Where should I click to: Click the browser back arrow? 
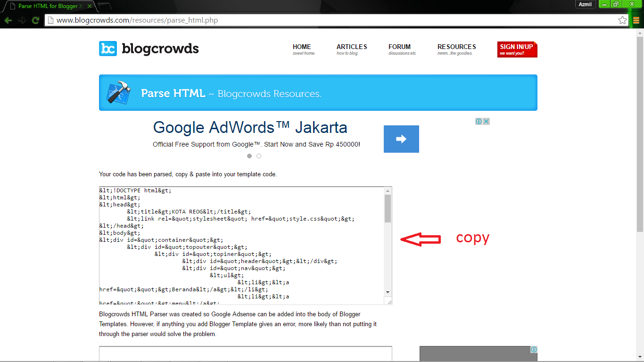pyautogui.click(x=8, y=20)
